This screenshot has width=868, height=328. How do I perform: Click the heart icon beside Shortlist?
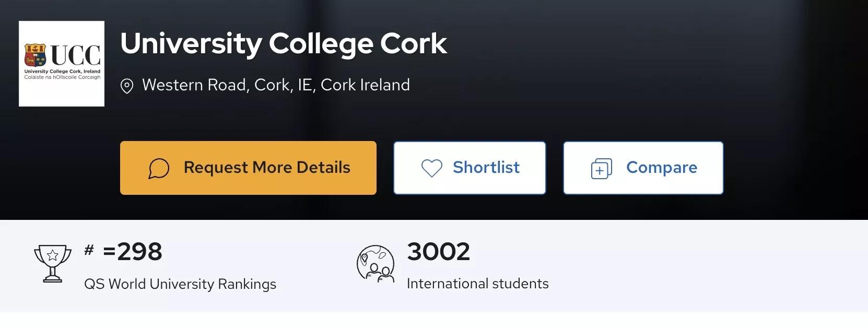click(432, 168)
